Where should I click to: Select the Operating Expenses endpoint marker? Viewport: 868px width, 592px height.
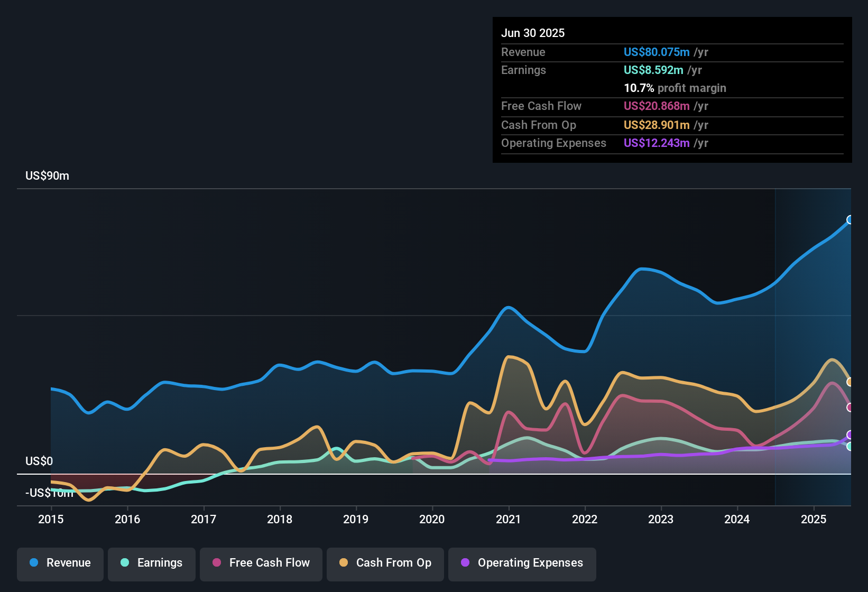click(x=850, y=435)
